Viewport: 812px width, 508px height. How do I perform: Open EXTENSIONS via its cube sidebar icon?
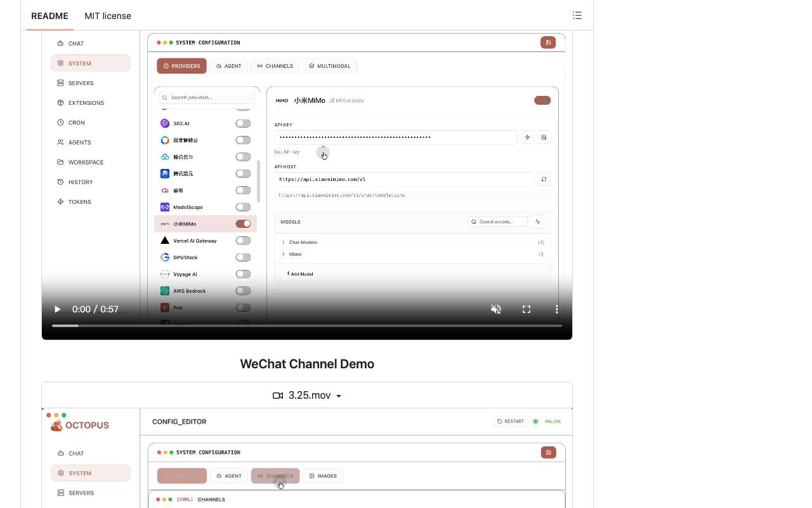60,103
